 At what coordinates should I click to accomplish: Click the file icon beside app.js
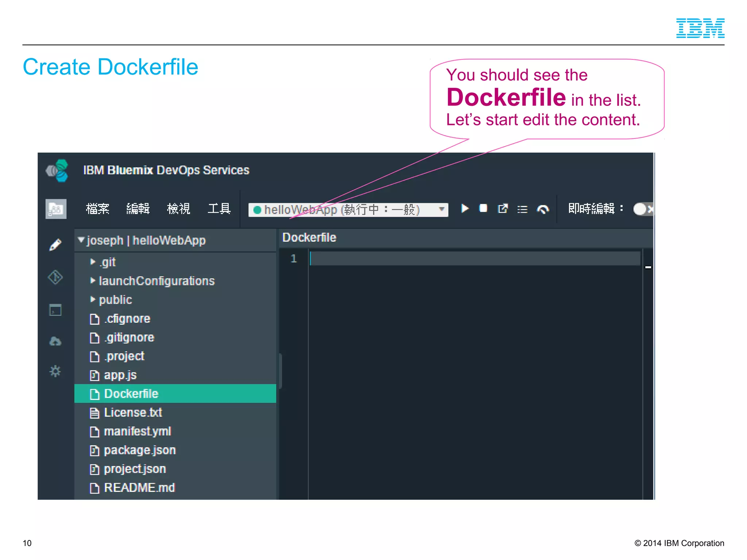[94, 376]
